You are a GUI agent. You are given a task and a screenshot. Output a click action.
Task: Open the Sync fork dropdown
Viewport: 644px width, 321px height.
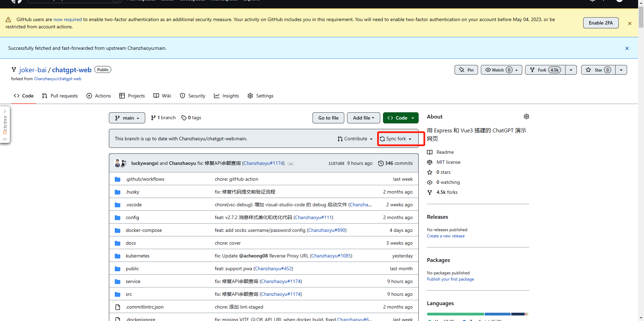click(396, 139)
